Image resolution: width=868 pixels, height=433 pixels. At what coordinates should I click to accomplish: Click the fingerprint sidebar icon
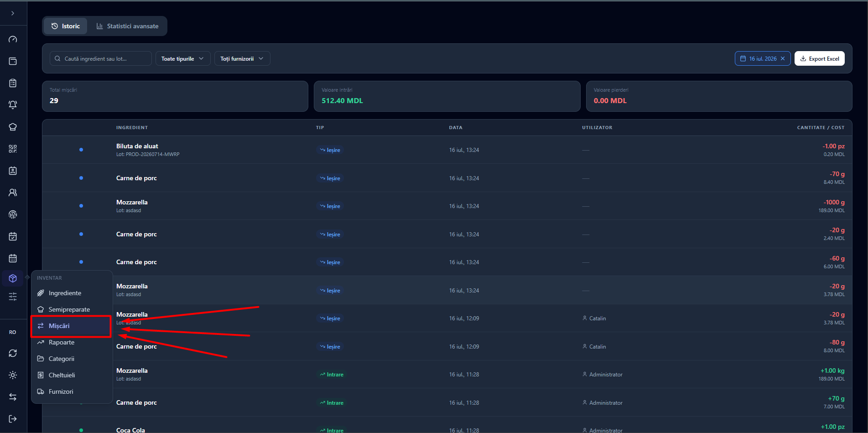pos(13,214)
